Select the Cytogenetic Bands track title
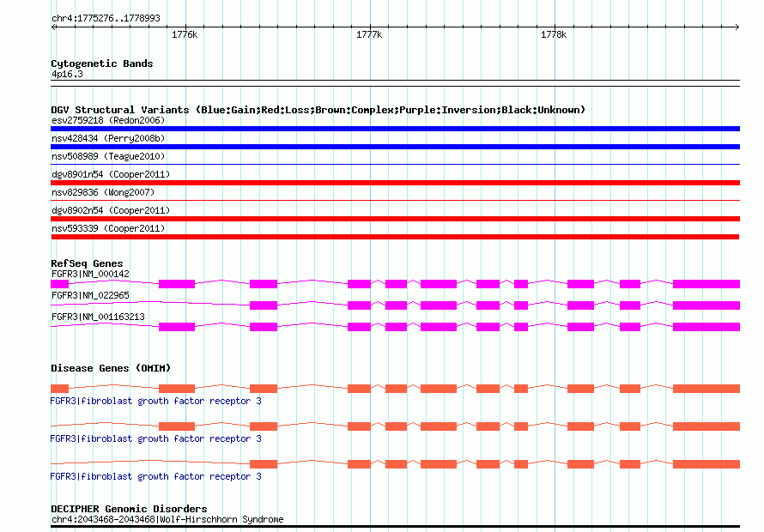764x532 pixels. click(x=102, y=63)
